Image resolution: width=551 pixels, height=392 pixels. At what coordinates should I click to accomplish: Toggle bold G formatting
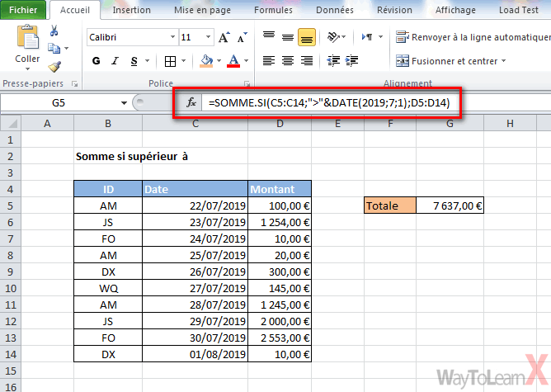96,61
